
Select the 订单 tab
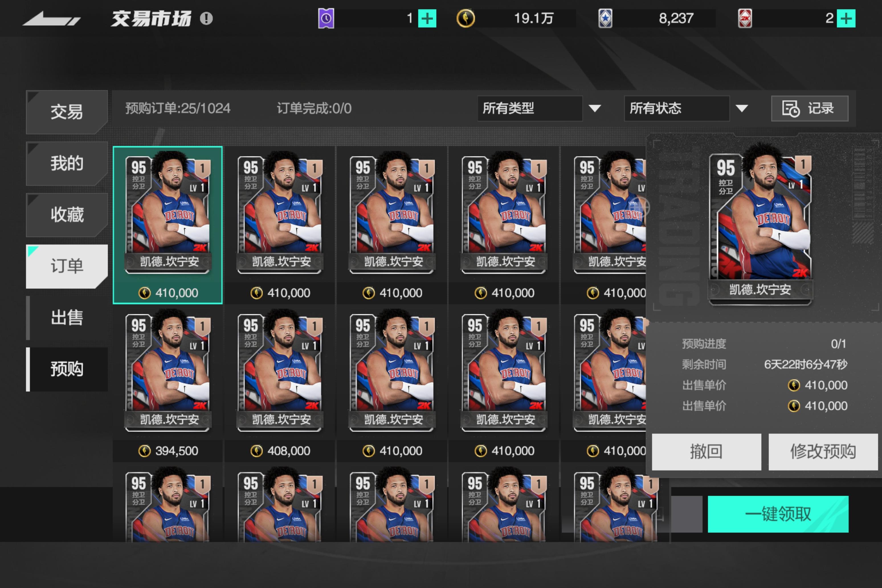tap(67, 266)
